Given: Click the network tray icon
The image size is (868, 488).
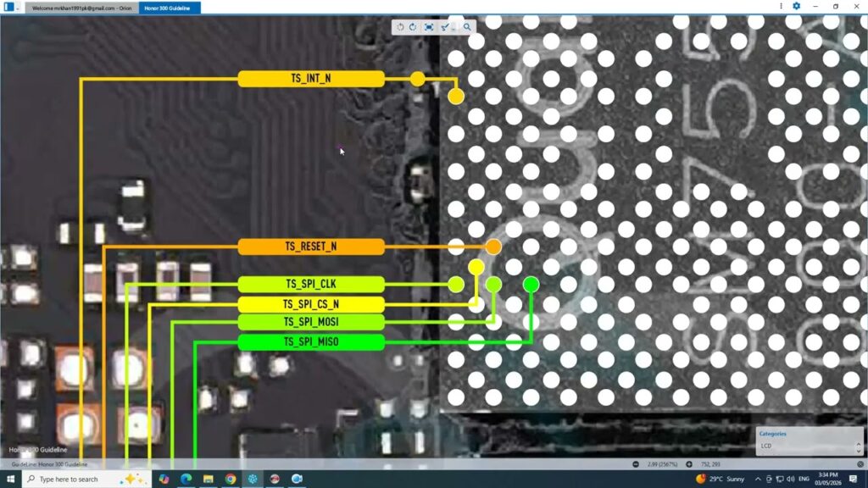Looking at the screenshot, I should point(780,480).
